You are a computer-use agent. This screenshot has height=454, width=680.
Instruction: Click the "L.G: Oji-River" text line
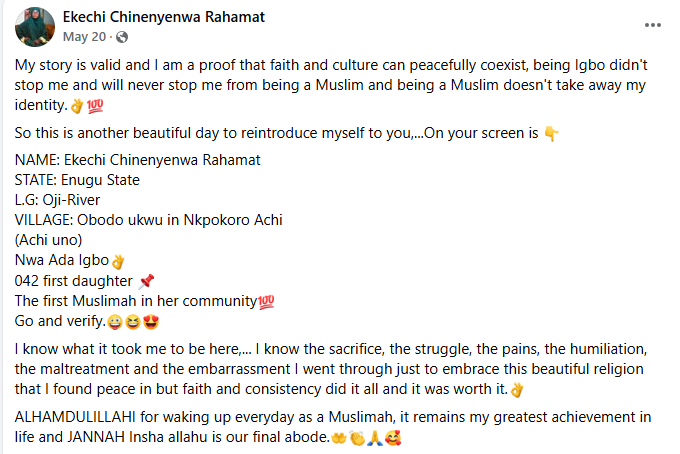[57, 200]
